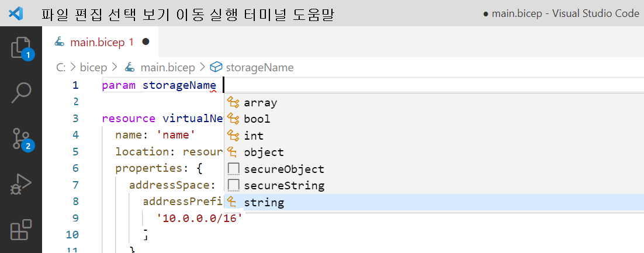Screen dimensions: 644x253
Task: Choose int from the suggestion list
Action: (434, 136)
